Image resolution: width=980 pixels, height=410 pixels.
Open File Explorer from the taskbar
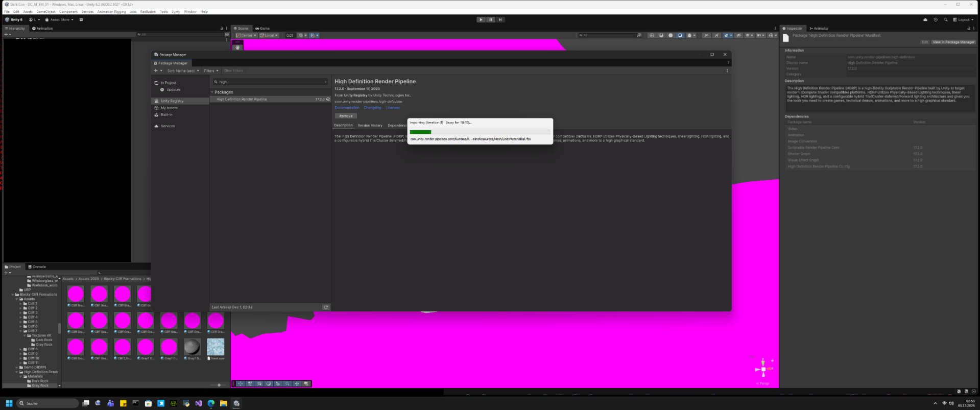[x=223, y=403]
